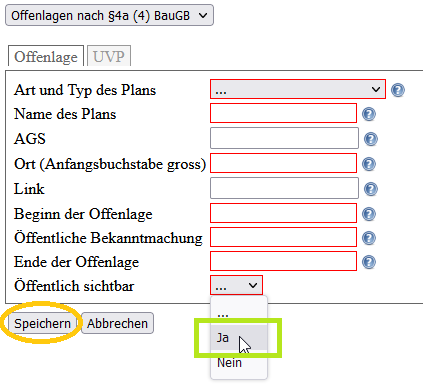Viewport: 423px width, 392px height.
Task: Open help icon beside Name des Plans
Action: tap(369, 114)
